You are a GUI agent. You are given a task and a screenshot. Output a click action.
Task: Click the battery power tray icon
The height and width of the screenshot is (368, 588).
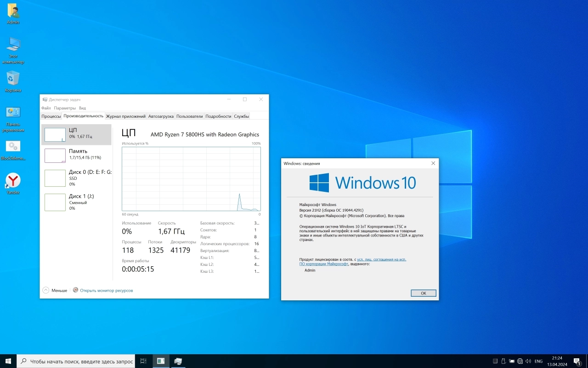pos(512,361)
